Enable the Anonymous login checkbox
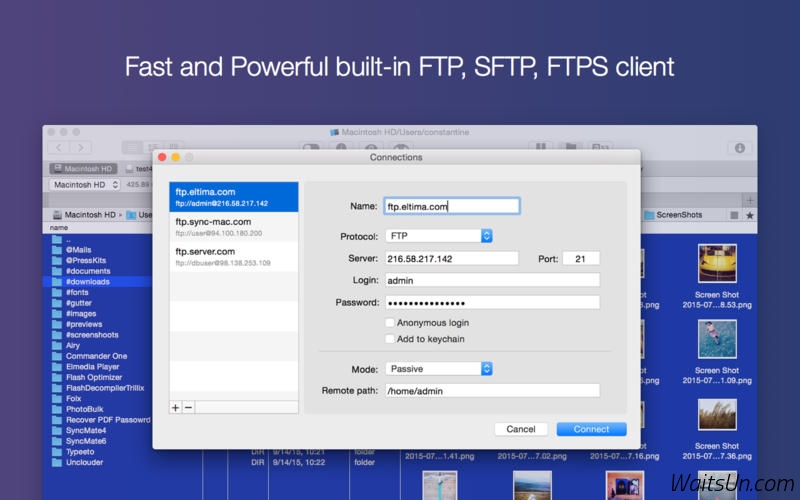800x500 pixels. tap(390, 323)
